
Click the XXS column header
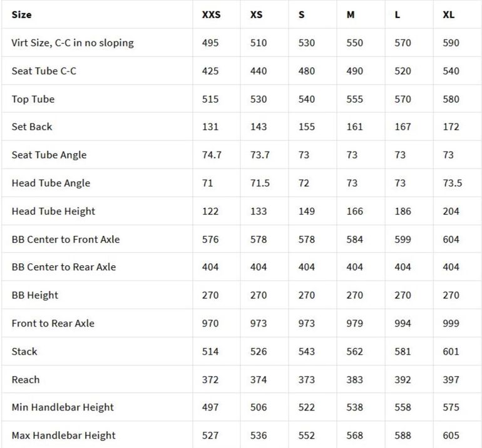pos(211,14)
